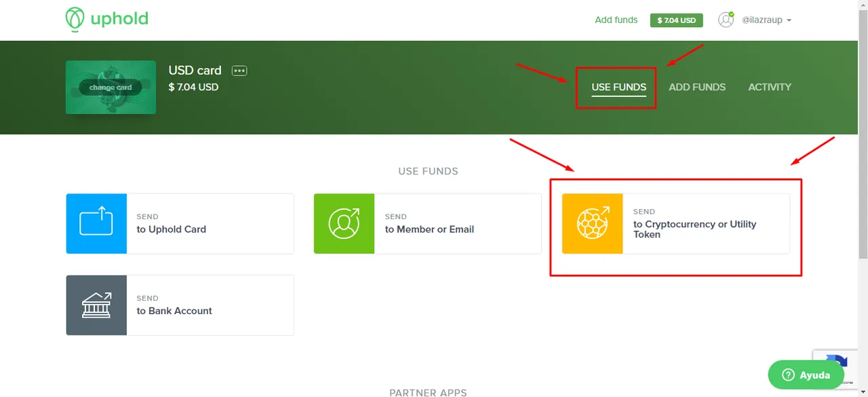Viewport: 868px width, 397px height.
Task: Click the green Send to Member icon
Action: click(x=344, y=224)
